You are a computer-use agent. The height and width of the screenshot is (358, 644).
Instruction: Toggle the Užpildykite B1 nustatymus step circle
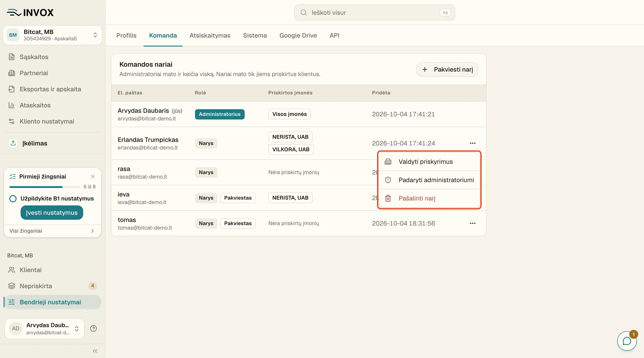click(13, 199)
